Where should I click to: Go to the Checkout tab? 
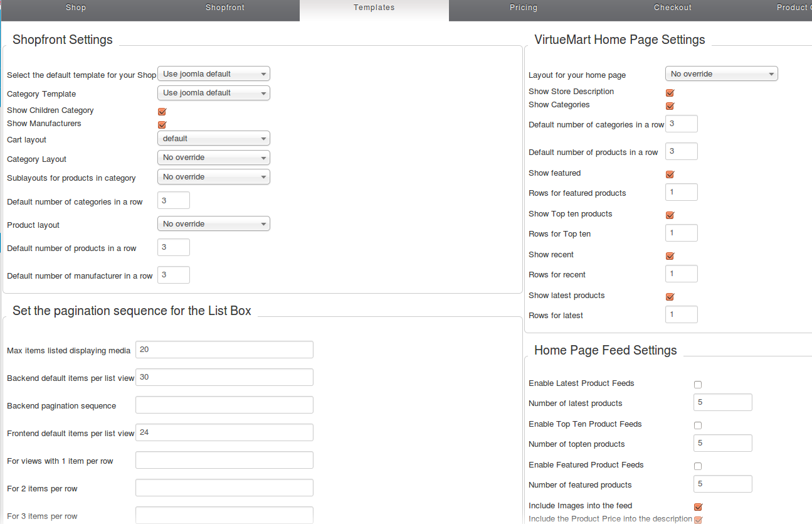point(673,9)
